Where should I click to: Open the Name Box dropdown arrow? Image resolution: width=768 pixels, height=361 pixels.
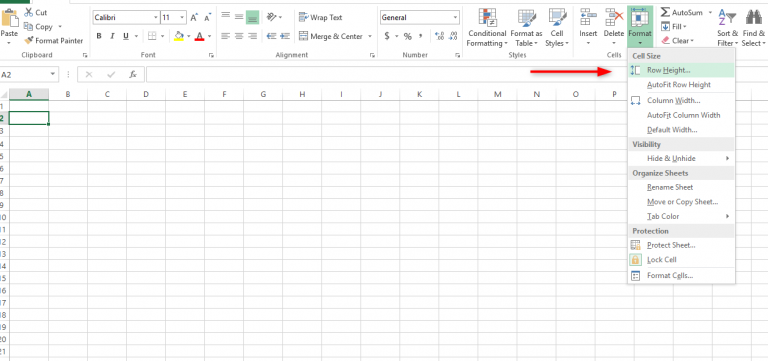[53, 74]
